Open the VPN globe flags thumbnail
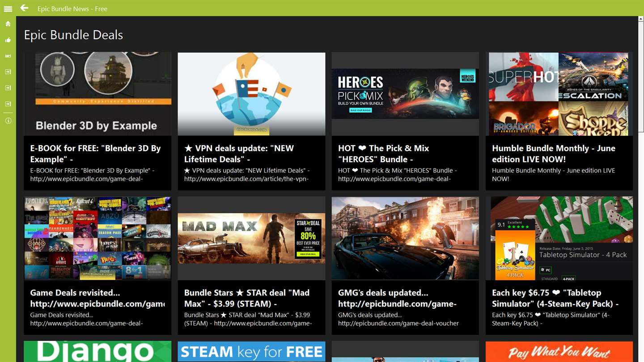The image size is (644, 362). tap(251, 94)
